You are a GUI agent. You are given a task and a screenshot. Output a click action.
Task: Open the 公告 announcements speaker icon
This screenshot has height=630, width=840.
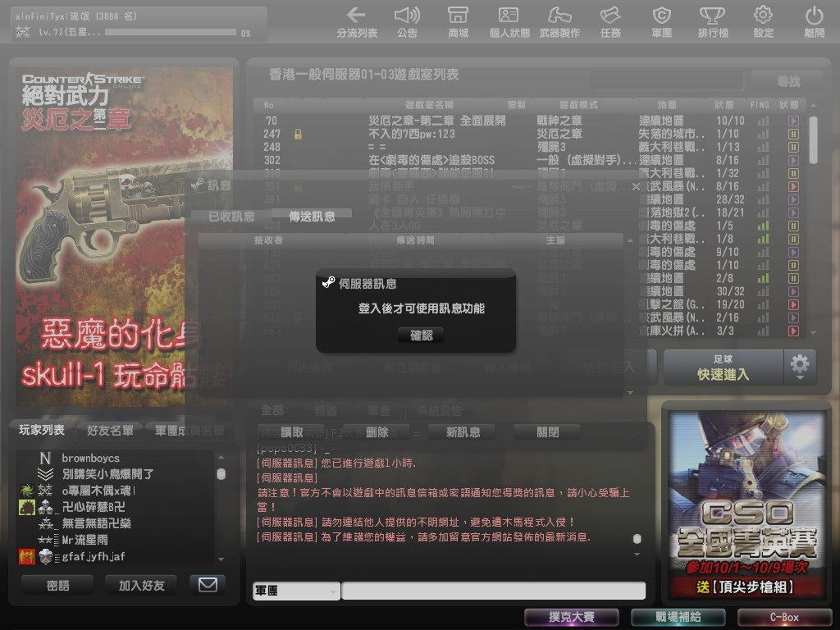coord(407,21)
